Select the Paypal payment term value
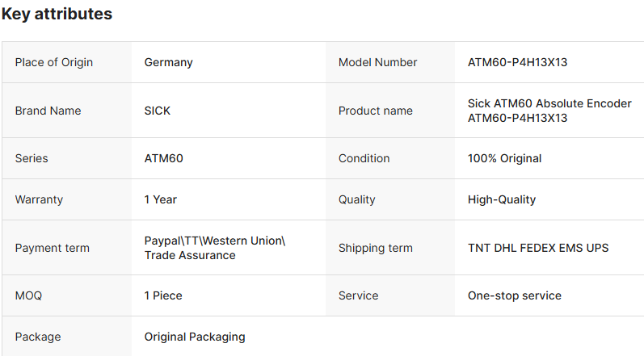The image size is (644, 356). pyautogui.click(x=215, y=248)
